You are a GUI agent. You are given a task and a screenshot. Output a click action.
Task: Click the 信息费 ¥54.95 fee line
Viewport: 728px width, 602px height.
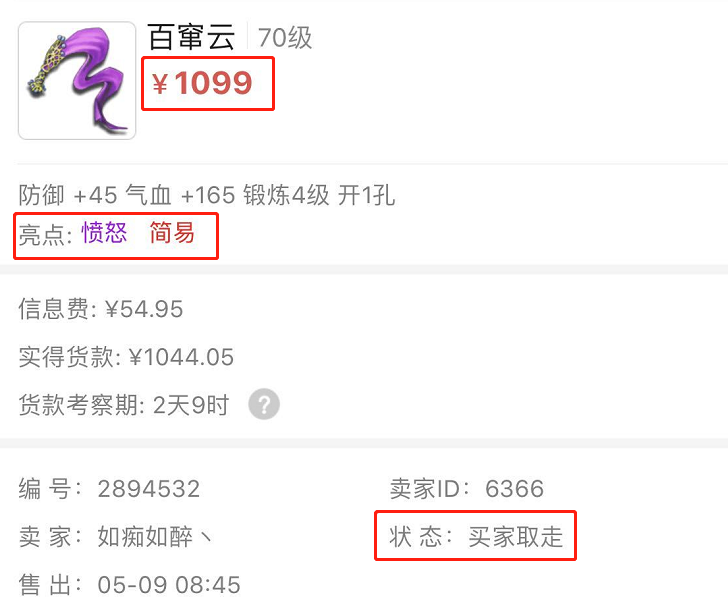pyautogui.click(x=101, y=309)
